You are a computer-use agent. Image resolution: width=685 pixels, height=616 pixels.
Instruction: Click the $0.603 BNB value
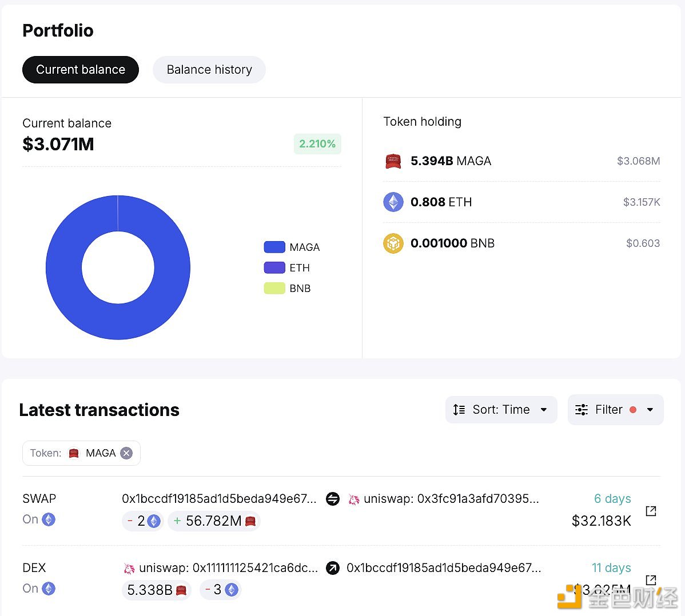click(643, 243)
